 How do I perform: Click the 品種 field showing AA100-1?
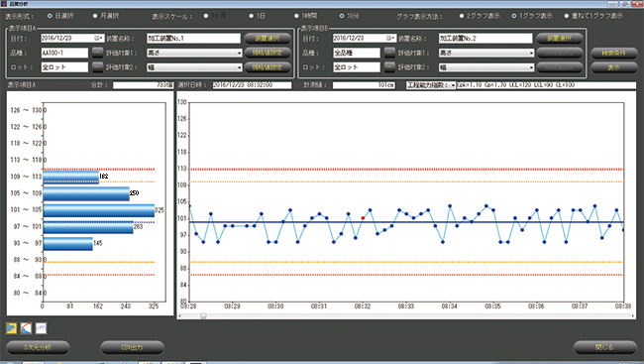(x=64, y=53)
